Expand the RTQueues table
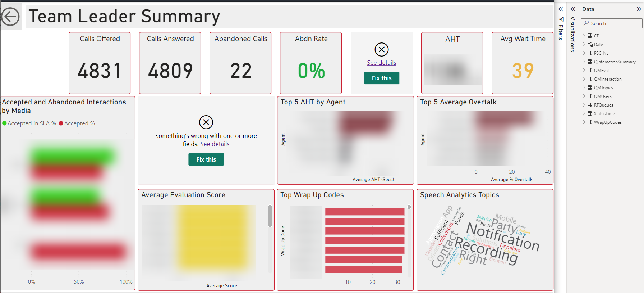Viewport: 644px width, 293px height. coord(584,105)
